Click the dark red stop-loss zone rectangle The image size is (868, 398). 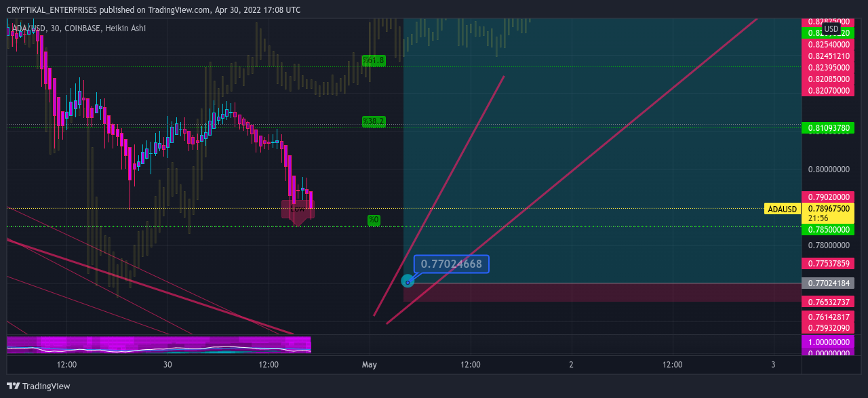[602, 292]
